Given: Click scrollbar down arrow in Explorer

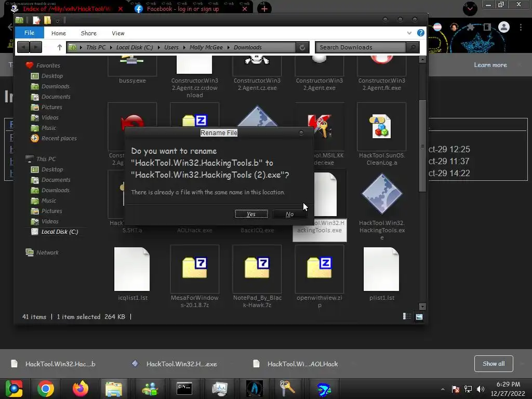Looking at the screenshot, I should coord(422,307).
